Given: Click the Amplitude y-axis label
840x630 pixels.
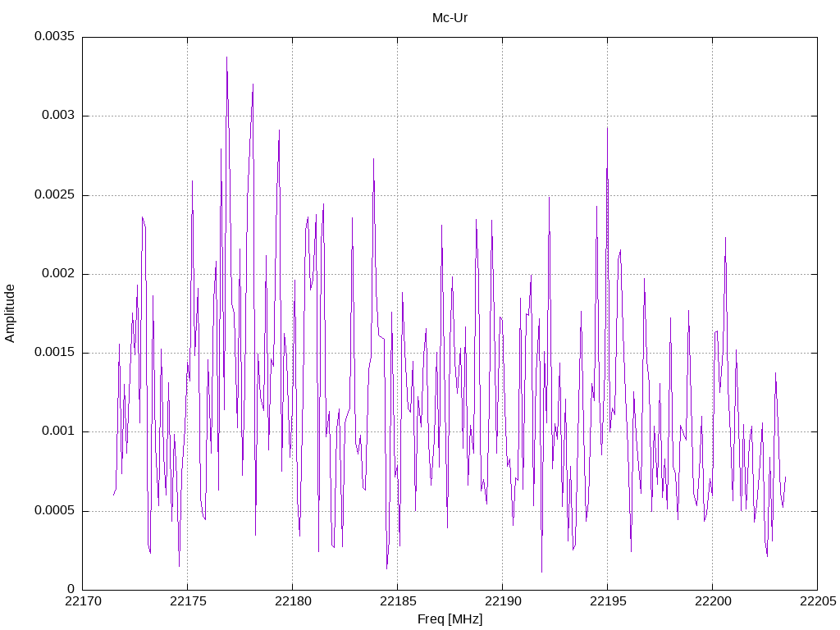Looking at the screenshot, I should coord(10,313).
